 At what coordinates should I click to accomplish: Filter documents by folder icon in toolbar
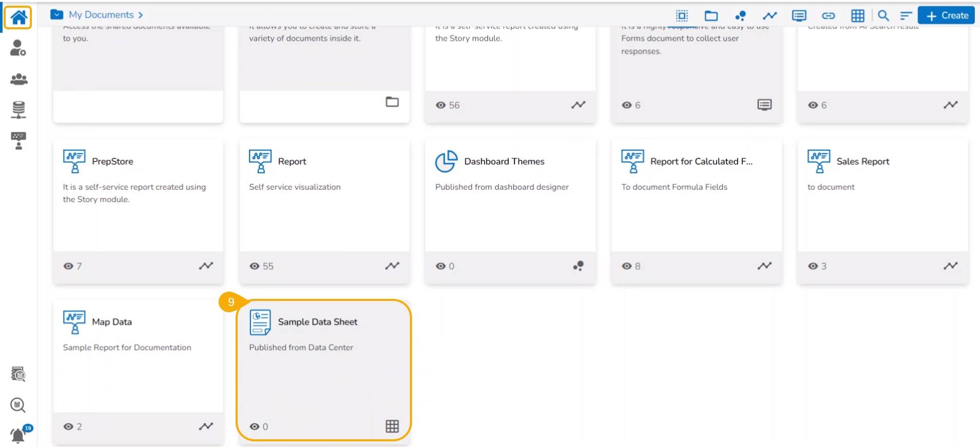[711, 15]
